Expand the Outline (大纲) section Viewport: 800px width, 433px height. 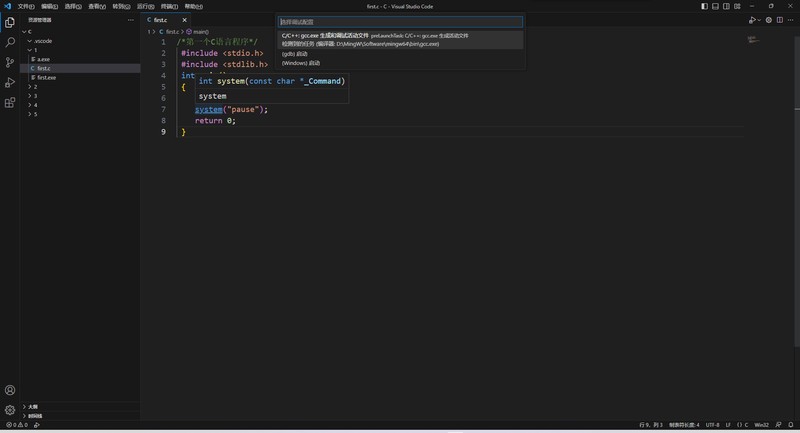[80, 406]
